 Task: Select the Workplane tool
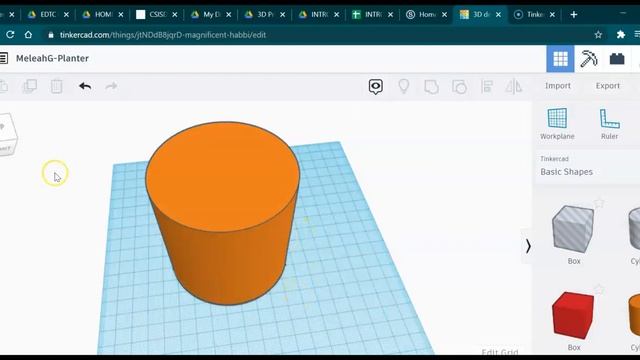pos(557,124)
